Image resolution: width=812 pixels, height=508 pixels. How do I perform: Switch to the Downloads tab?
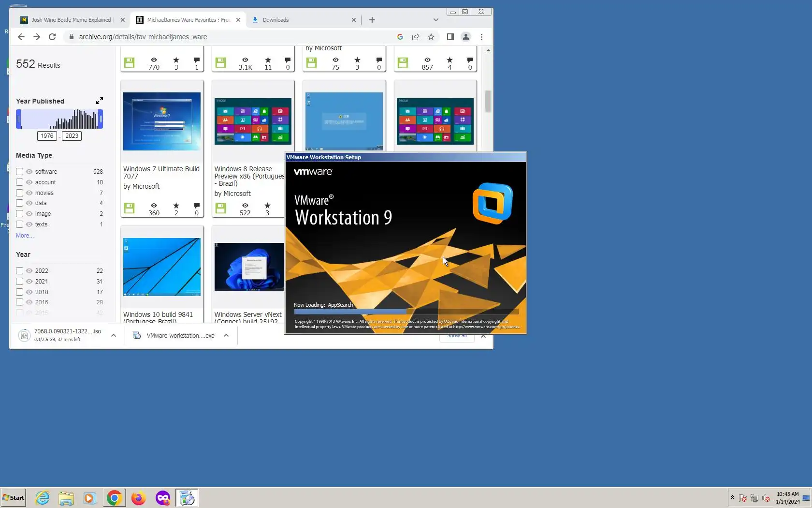tap(304, 20)
